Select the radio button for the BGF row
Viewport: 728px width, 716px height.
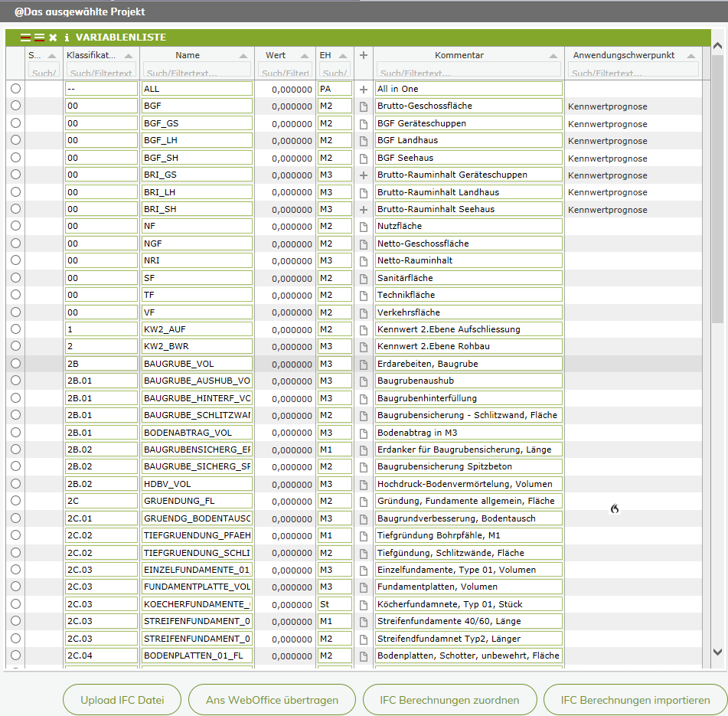click(15, 106)
